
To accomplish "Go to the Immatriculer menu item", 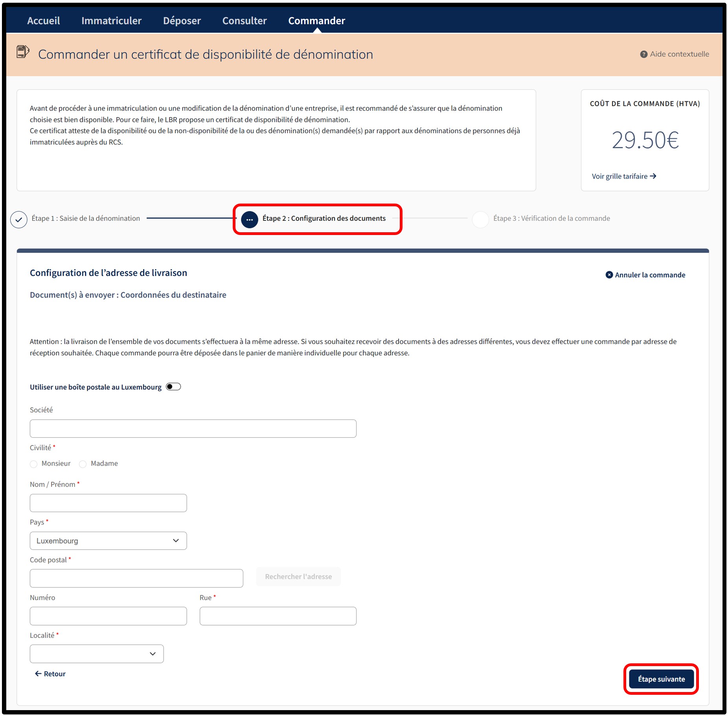I will point(111,21).
